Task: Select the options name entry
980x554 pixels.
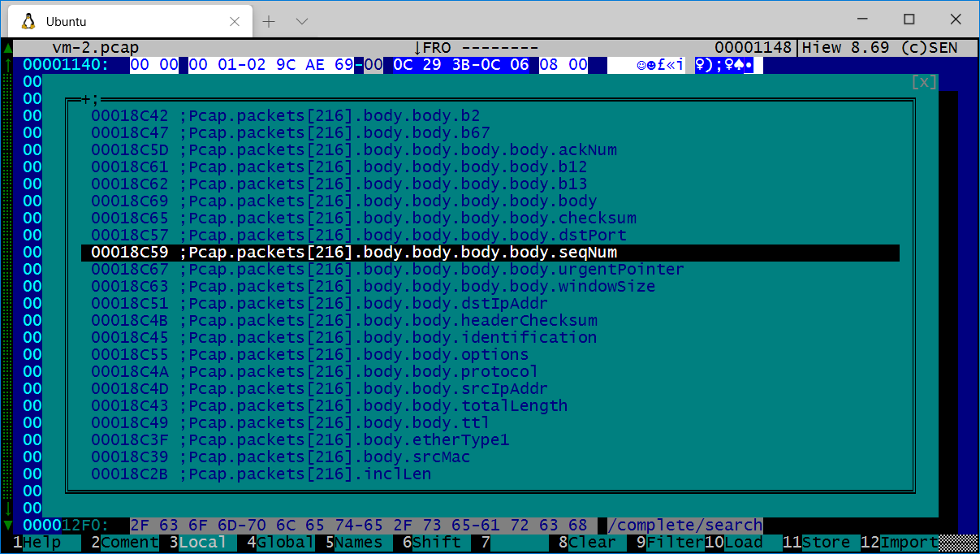Action: 490,354
